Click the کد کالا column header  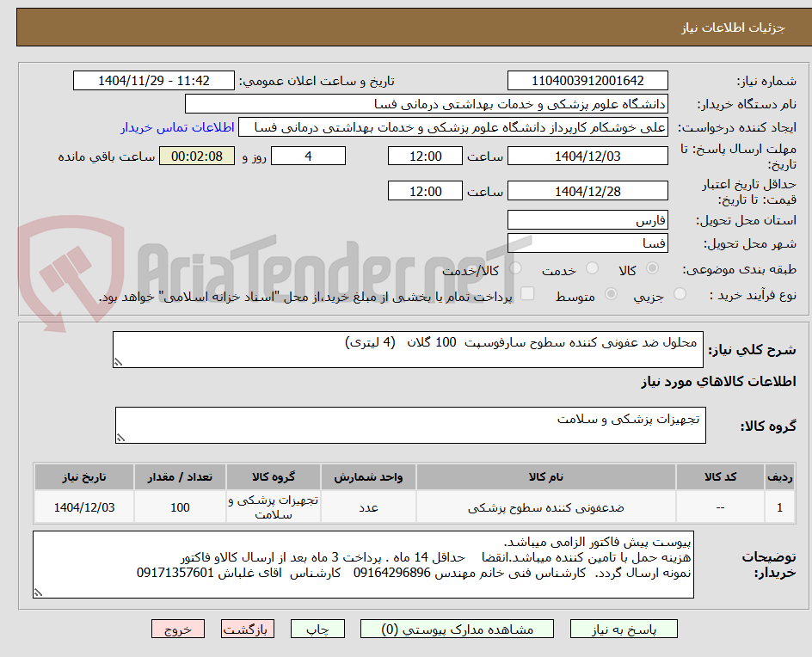(720, 476)
